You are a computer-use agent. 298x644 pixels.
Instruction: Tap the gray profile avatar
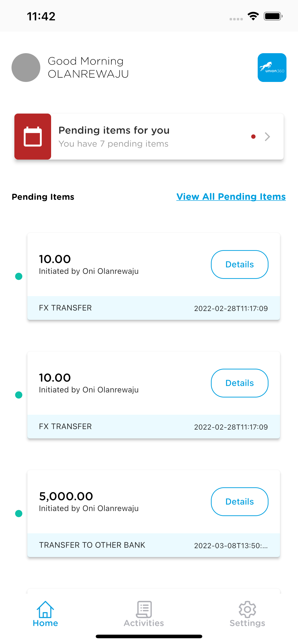(26, 68)
